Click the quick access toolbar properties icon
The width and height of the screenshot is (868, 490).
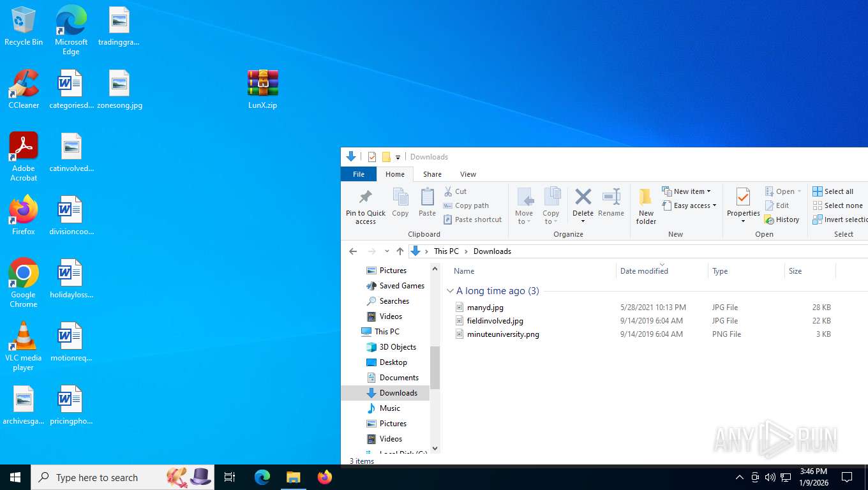point(372,157)
